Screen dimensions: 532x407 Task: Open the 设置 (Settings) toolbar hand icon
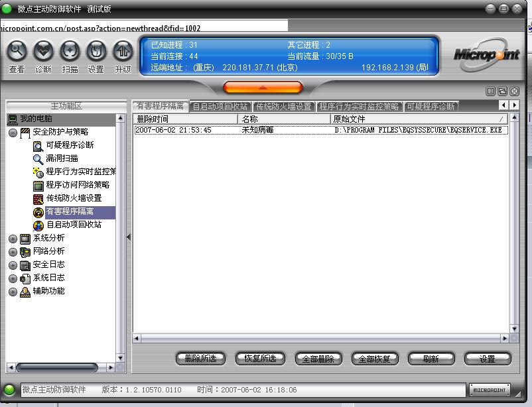coord(96,51)
